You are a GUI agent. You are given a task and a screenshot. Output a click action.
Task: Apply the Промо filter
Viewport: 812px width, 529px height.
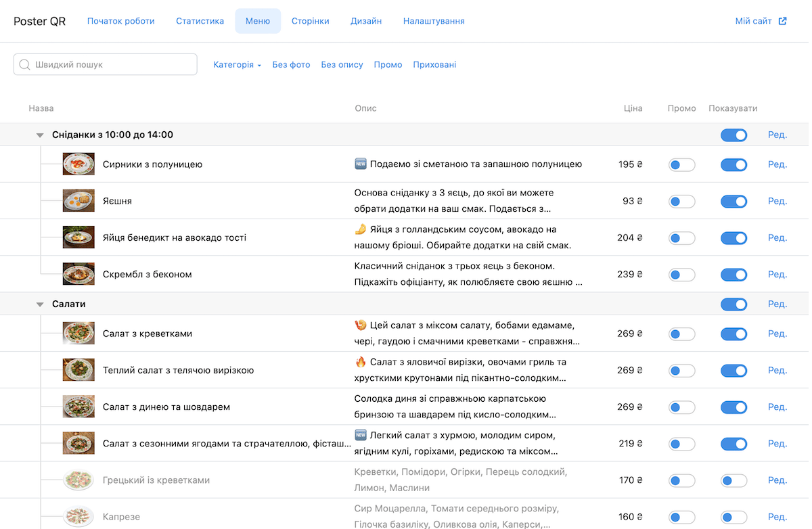click(x=388, y=65)
